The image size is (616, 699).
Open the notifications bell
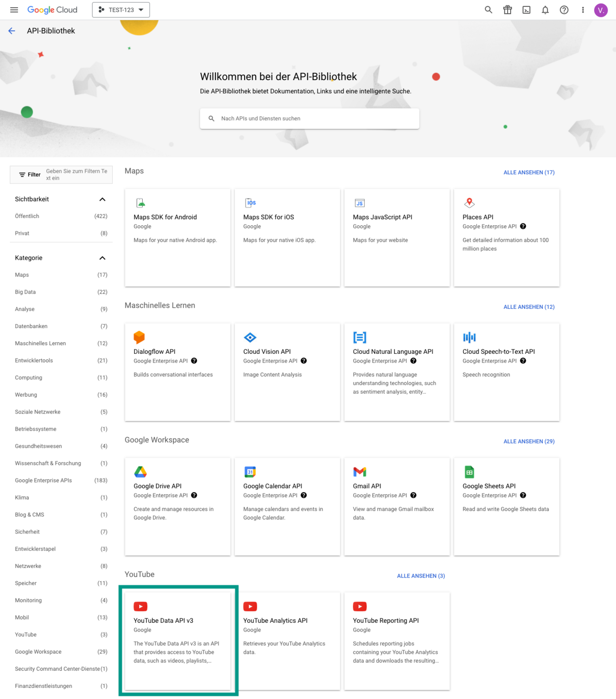(545, 10)
